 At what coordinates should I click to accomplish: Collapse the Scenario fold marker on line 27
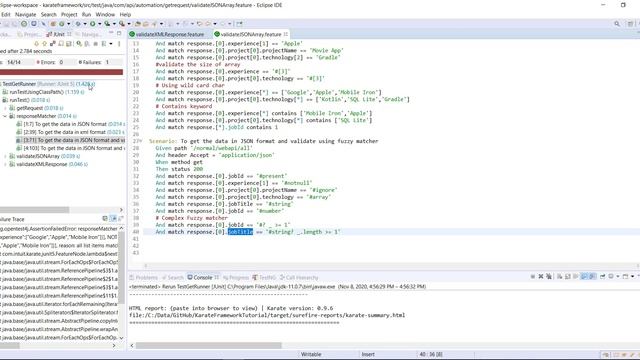point(141,141)
